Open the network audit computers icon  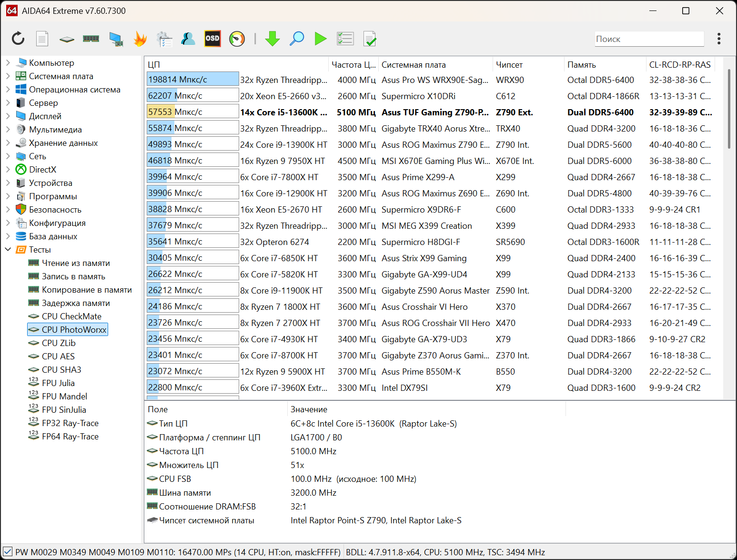coord(164,39)
